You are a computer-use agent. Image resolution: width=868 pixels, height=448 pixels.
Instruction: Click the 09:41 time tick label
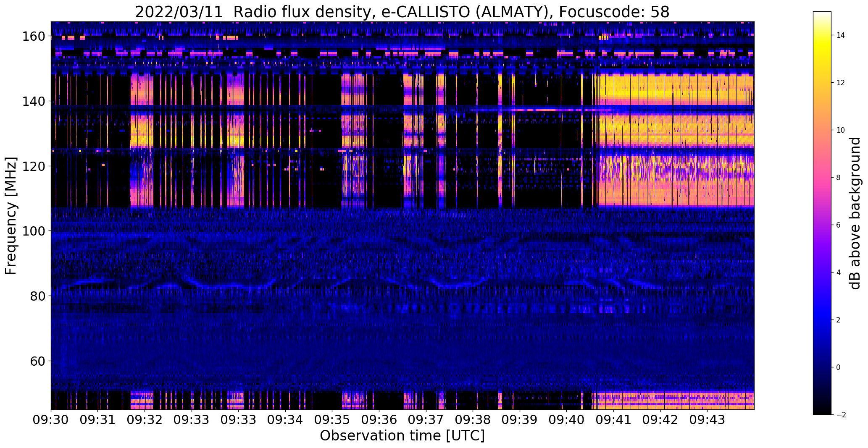point(614,419)
